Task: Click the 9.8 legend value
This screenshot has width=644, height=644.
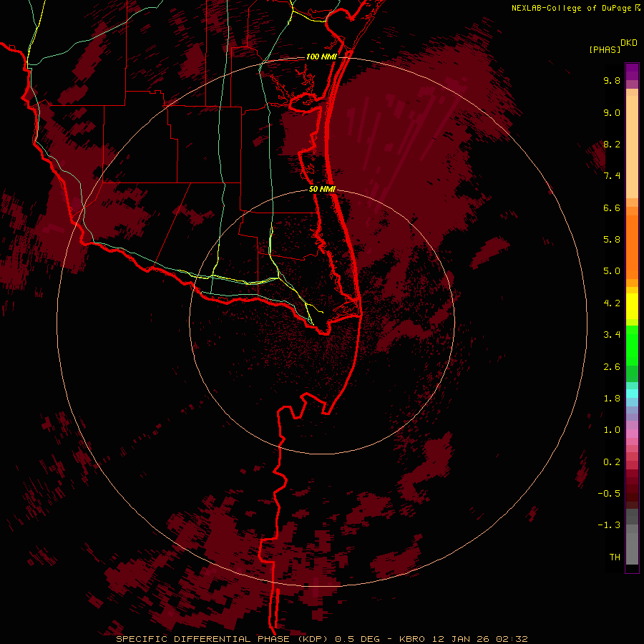Action: click(612, 80)
